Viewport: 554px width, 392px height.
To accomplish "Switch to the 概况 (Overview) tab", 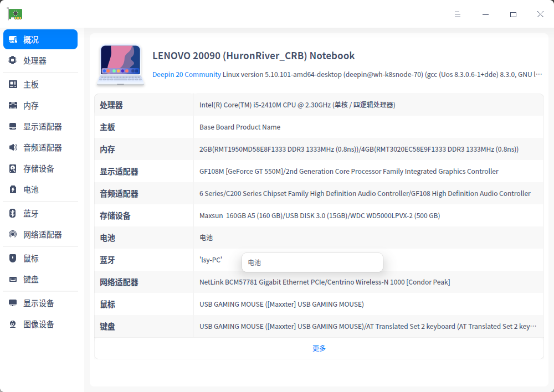I will (x=33, y=39).
